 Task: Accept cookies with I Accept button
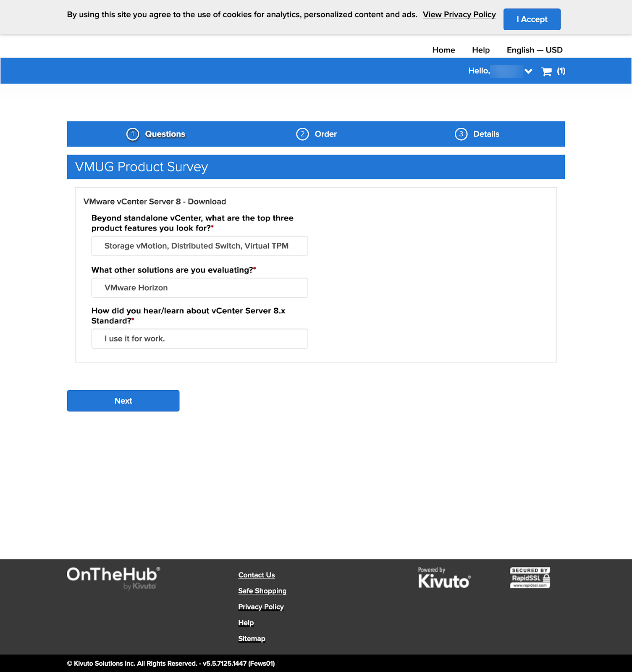(532, 19)
